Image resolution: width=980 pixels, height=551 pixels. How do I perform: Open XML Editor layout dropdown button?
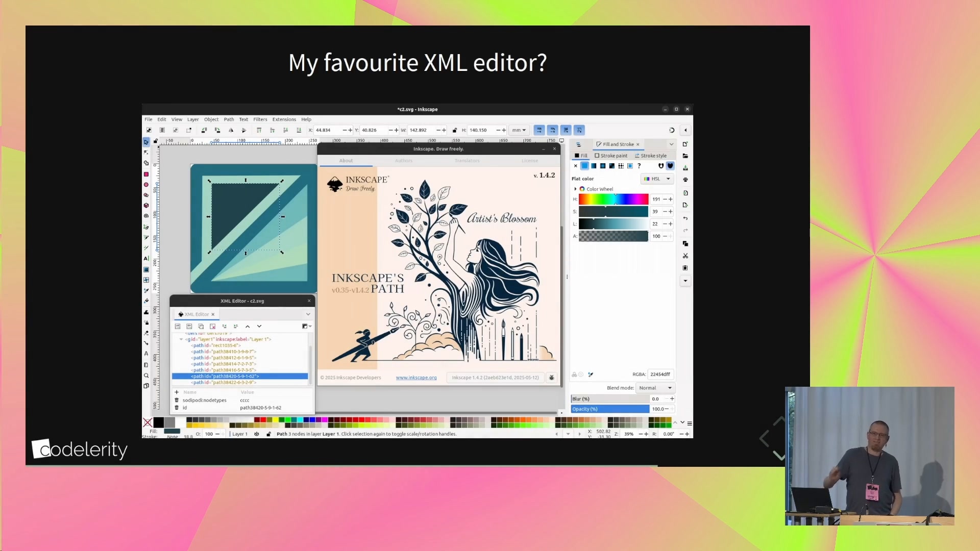[x=306, y=327]
